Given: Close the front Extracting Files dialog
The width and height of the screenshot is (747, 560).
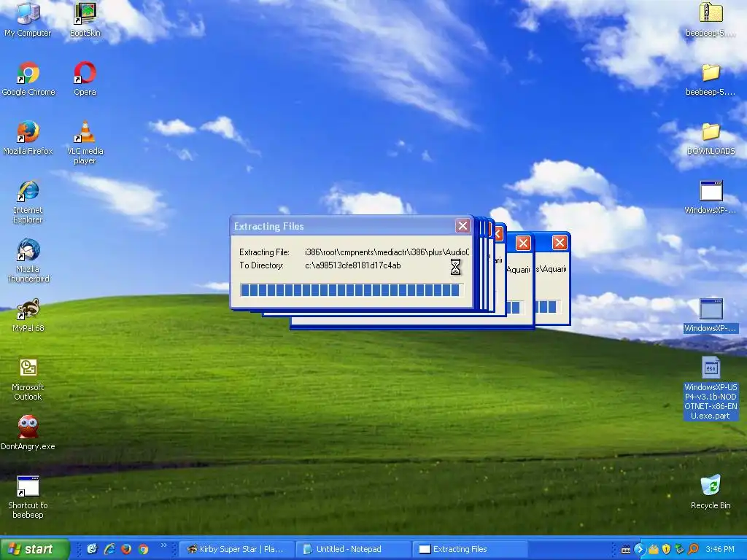Looking at the screenshot, I should click(x=462, y=226).
